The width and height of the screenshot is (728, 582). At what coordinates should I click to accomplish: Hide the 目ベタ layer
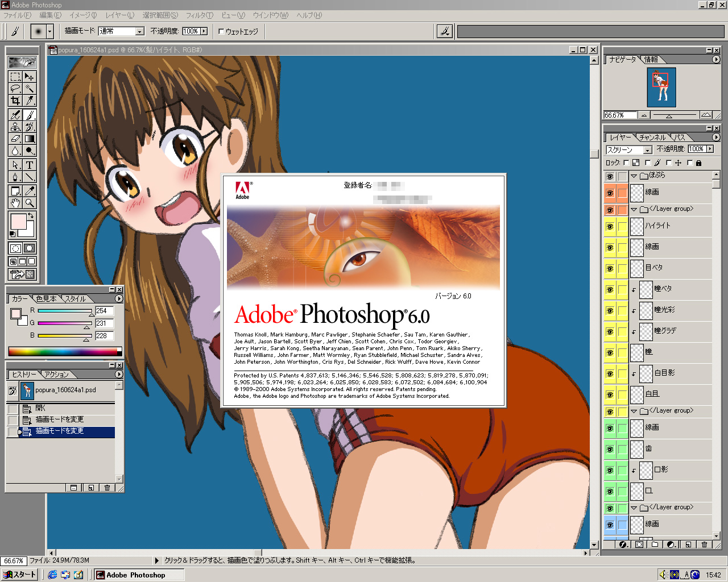[610, 269]
